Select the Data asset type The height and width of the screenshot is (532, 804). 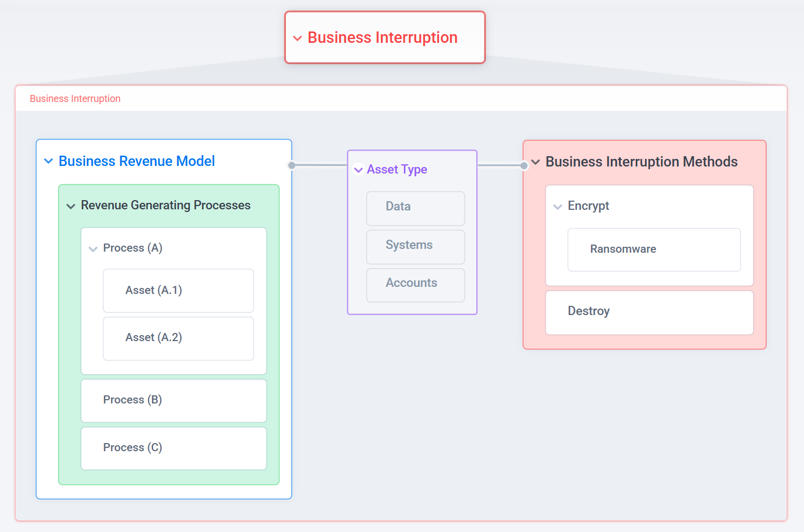(x=415, y=208)
